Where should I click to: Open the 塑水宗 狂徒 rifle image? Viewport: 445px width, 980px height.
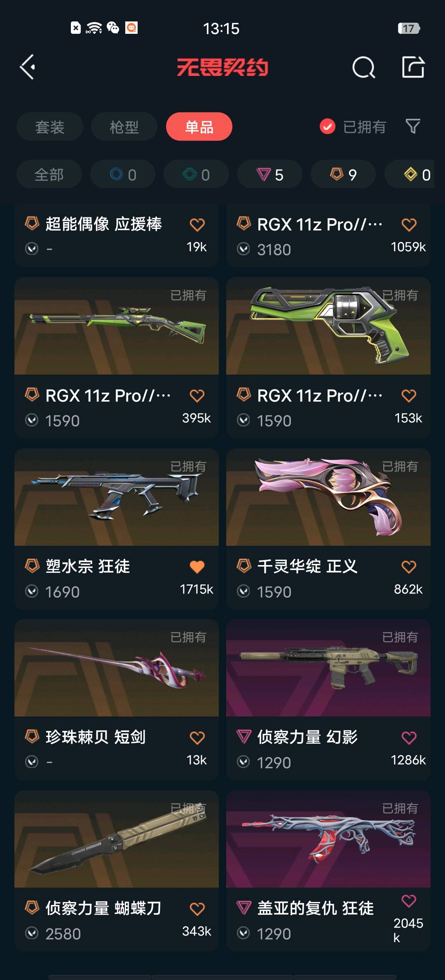tap(117, 497)
